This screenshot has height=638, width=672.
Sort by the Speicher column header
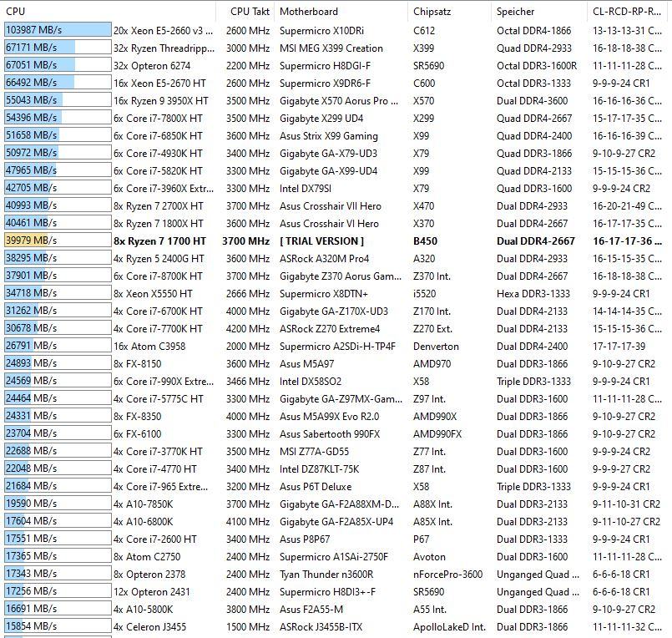pyautogui.click(x=515, y=12)
